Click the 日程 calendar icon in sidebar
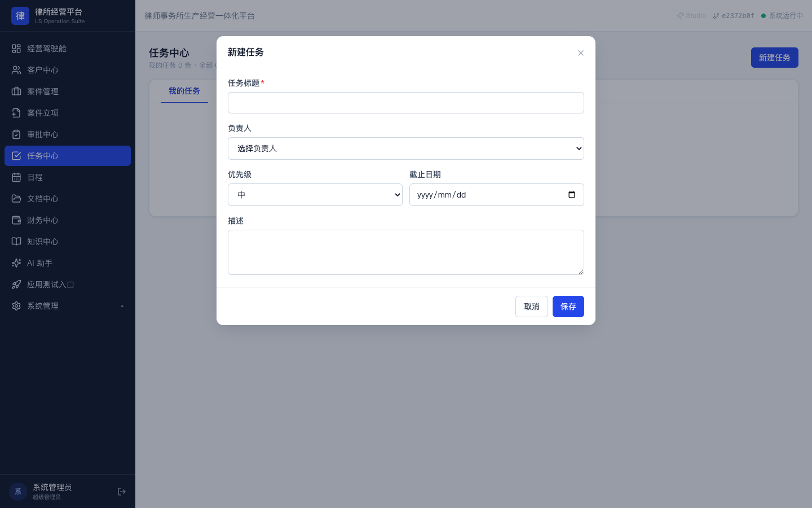 (16, 177)
